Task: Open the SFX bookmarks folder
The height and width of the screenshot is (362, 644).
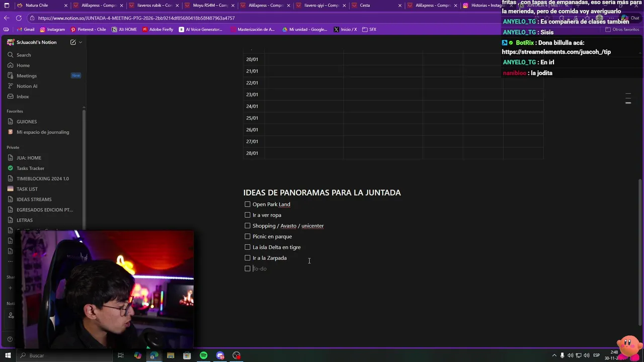Action: click(x=369, y=29)
